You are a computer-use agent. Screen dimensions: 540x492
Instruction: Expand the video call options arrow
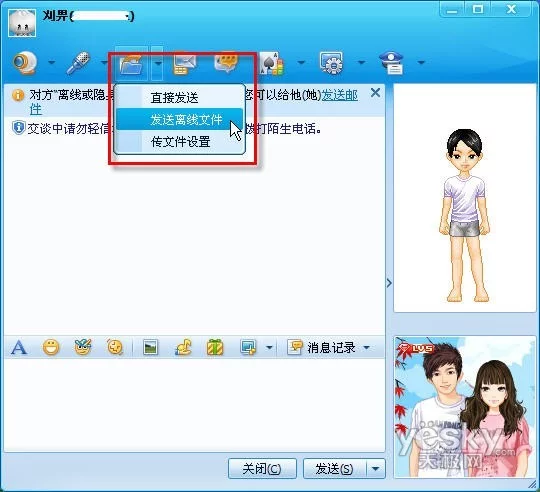pyautogui.click(x=51, y=63)
